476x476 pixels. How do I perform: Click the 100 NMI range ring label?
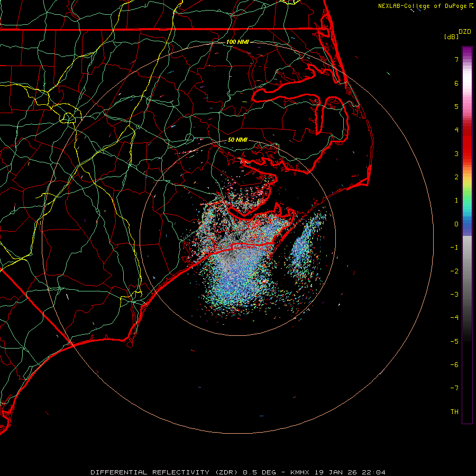pyautogui.click(x=237, y=42)
